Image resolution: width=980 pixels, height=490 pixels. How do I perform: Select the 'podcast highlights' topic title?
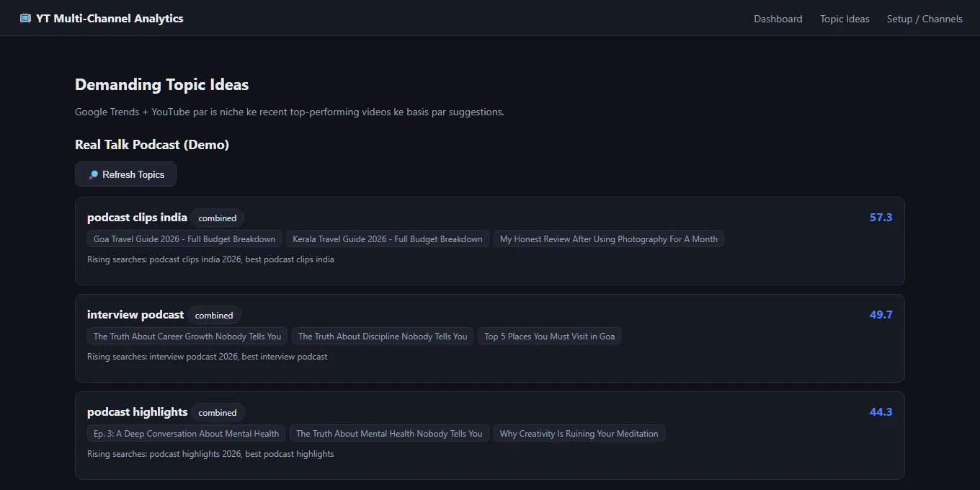click(x=137, y=411)
